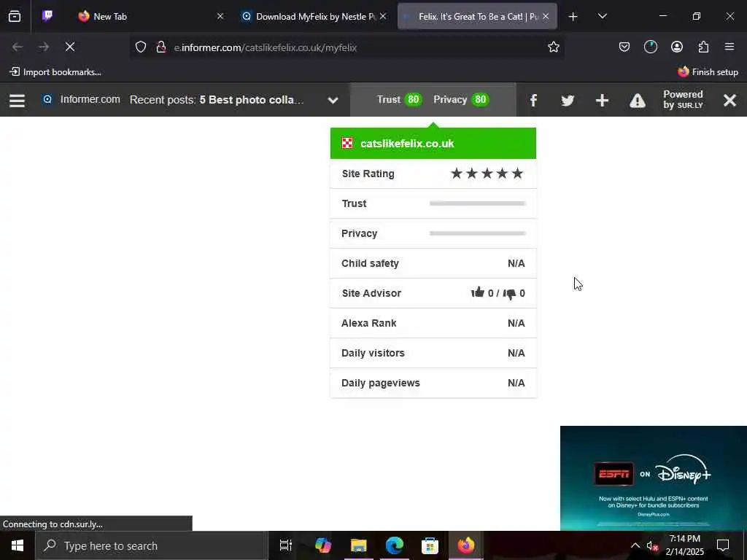Screen dimensions: 747x560
Task: Launch Copilot from the taskbar
Action: click(323, 545)
